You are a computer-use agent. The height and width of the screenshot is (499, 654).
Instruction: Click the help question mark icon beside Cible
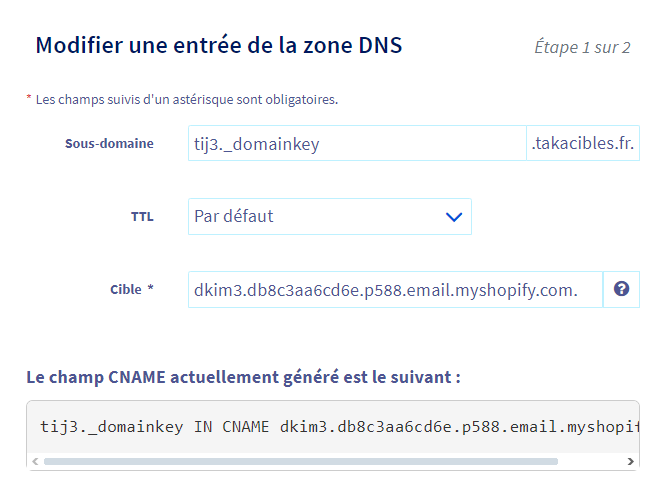click(x=621, y=289)
